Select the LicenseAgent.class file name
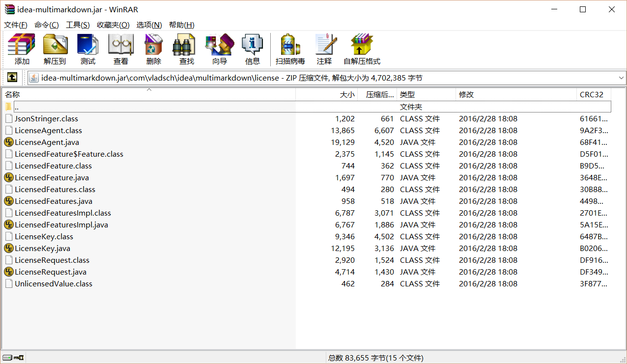 (x=48, y=131)
